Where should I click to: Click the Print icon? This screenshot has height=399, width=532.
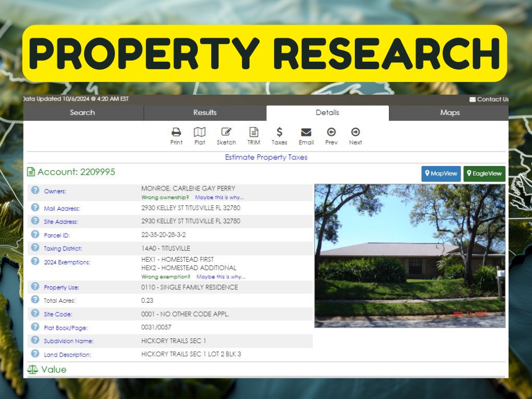tap(176, 132)
